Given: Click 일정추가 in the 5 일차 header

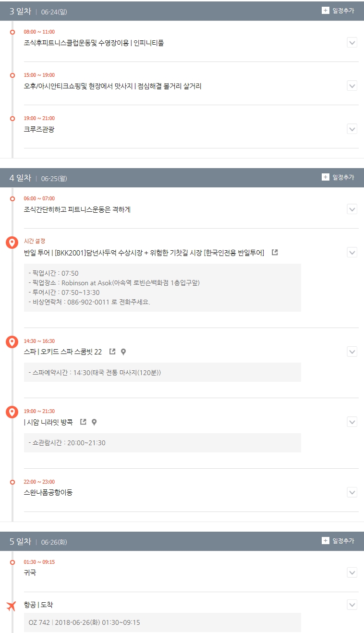Looking at the screenshot, I should 343,541.
